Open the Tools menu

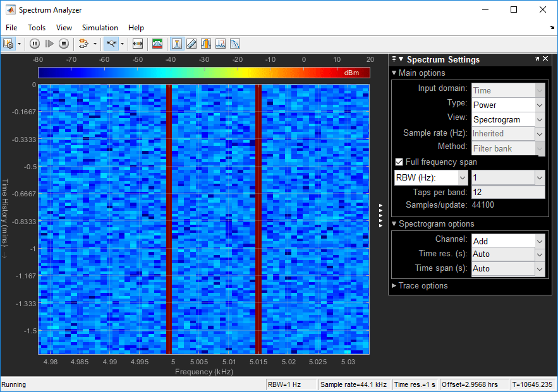[37, 28]
